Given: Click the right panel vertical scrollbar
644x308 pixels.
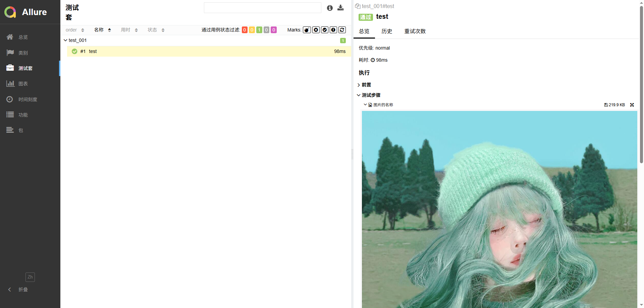Looking at the screenshot, I should click(x=641, y=84).
